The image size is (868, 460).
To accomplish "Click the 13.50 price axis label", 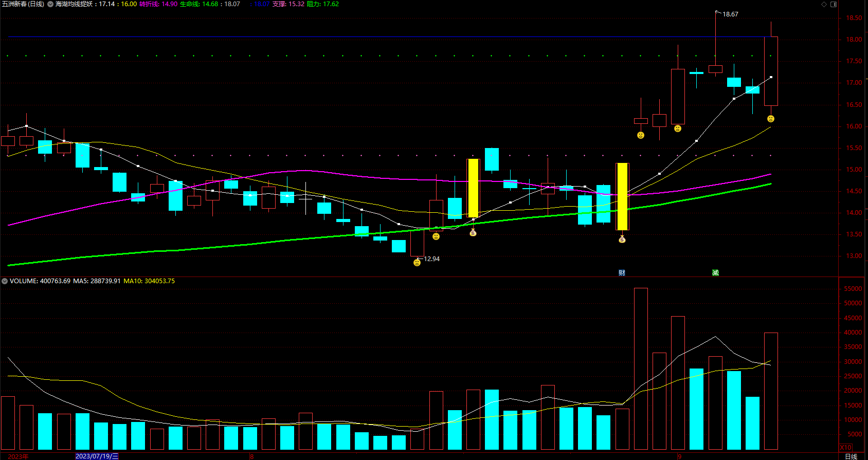I will pyautogui.click(x=854, y=234).
